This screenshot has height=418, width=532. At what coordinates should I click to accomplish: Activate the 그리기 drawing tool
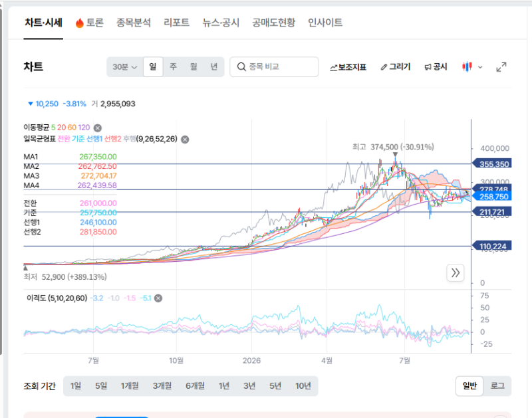(x=396, y=66)
